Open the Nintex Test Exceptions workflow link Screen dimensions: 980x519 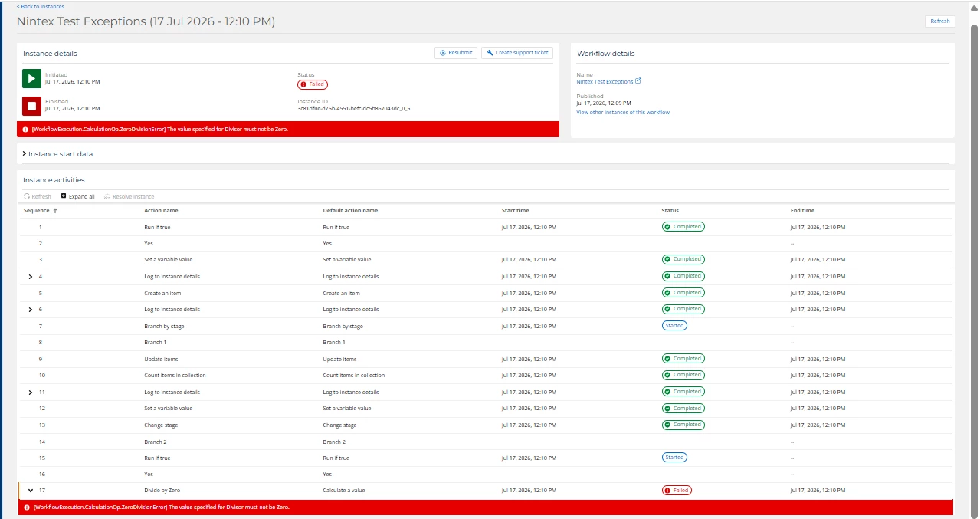pyautogui.click(x=605, y=81)
